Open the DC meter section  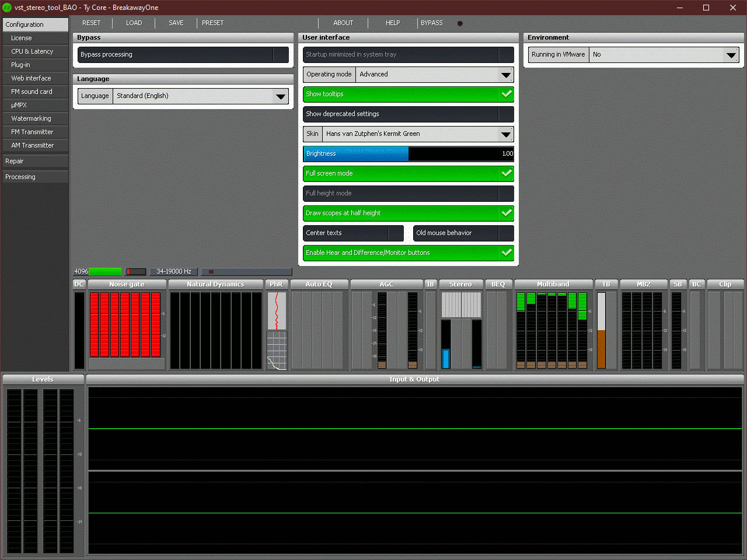pyautogui.click(x=79, y=284)
